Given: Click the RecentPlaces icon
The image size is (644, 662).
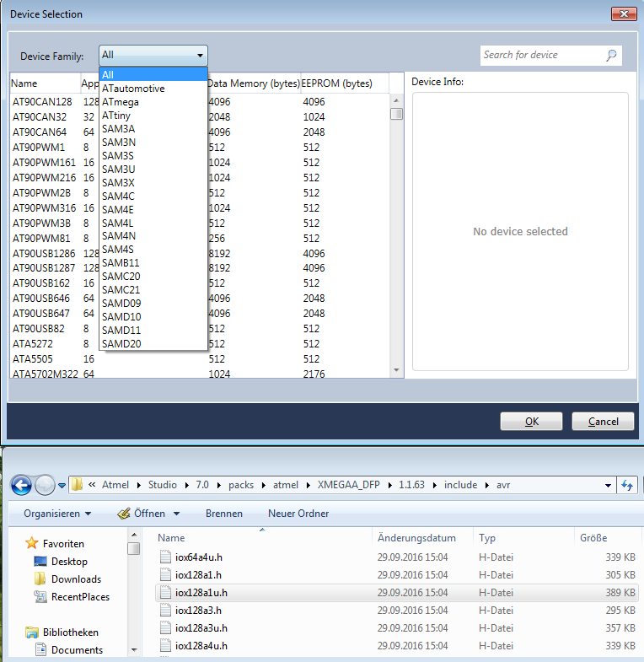Looking at the screenshot, I should (x=40, y=596).
